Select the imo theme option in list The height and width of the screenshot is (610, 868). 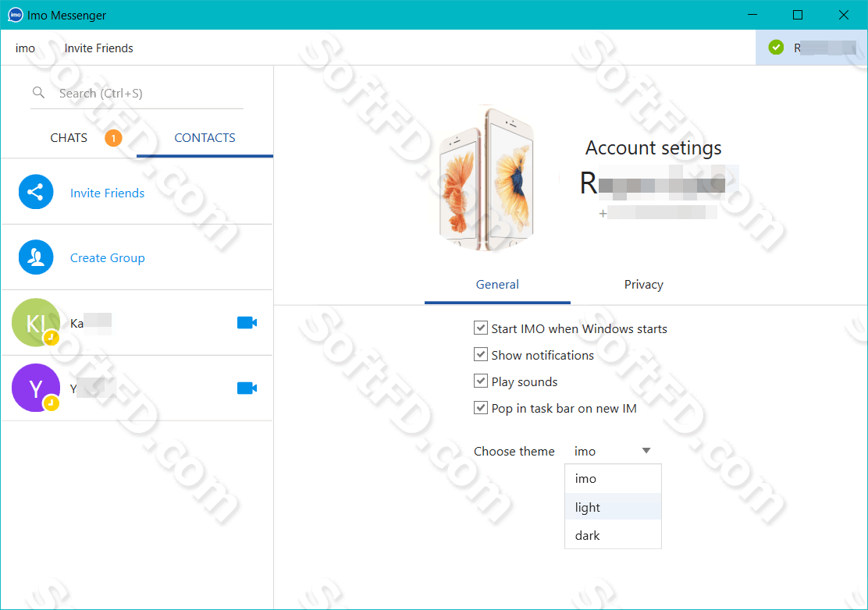tap(613, 478)
